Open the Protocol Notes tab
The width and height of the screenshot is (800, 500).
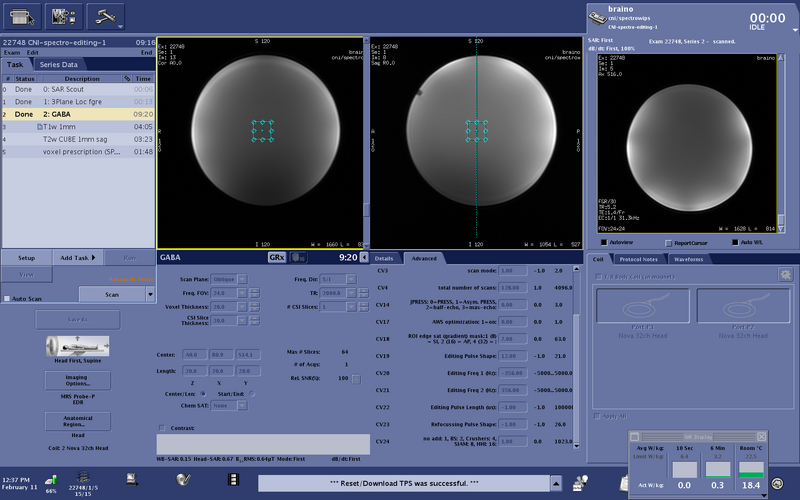point(638,259)
